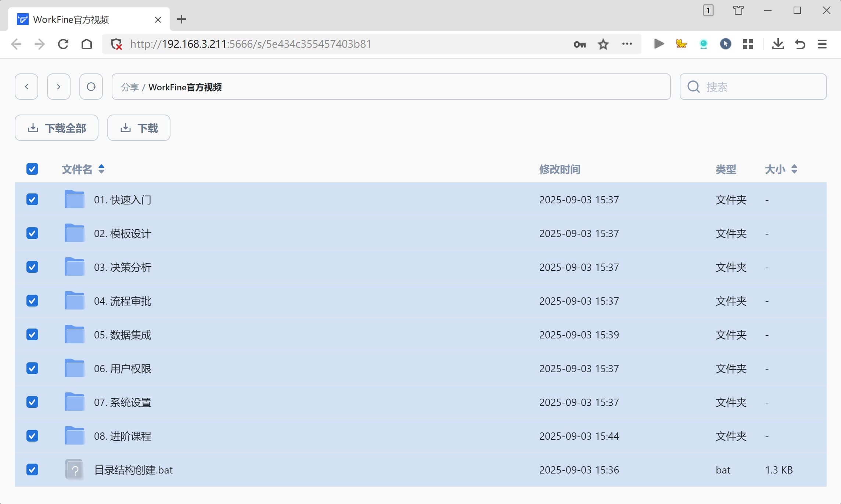Open the browser hamburger menu
The width and height of the screenshot is (841, 504).
point(822,44)
